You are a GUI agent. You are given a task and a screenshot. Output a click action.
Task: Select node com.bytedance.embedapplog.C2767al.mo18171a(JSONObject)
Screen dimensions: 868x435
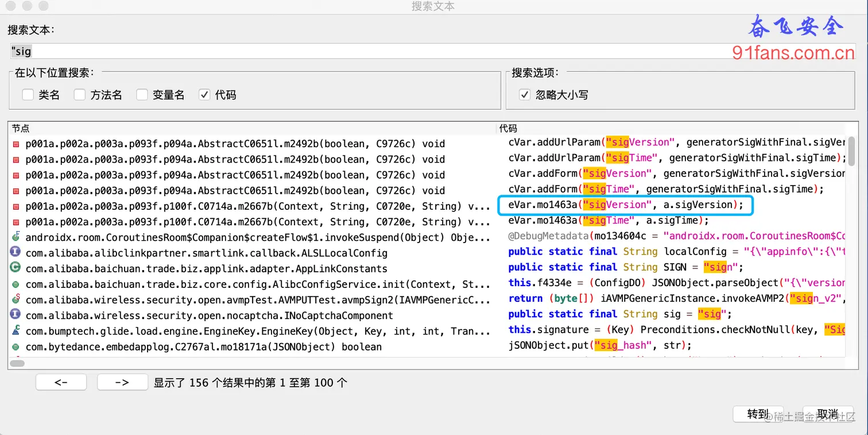click(x=204, y=347)
